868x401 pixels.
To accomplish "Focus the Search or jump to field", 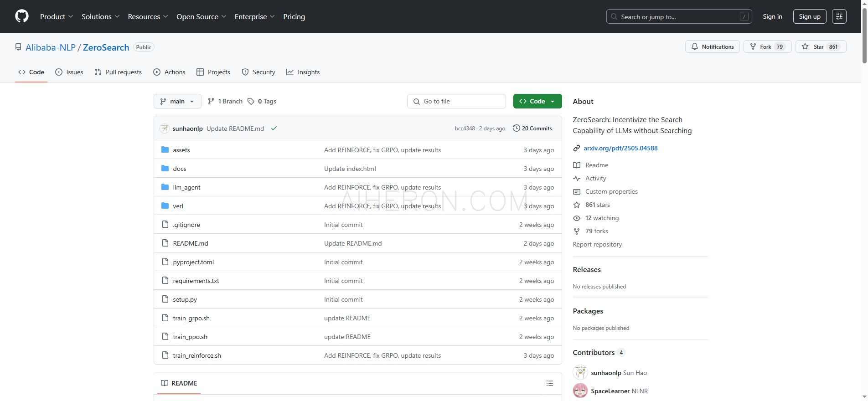I will coord(679,16).
